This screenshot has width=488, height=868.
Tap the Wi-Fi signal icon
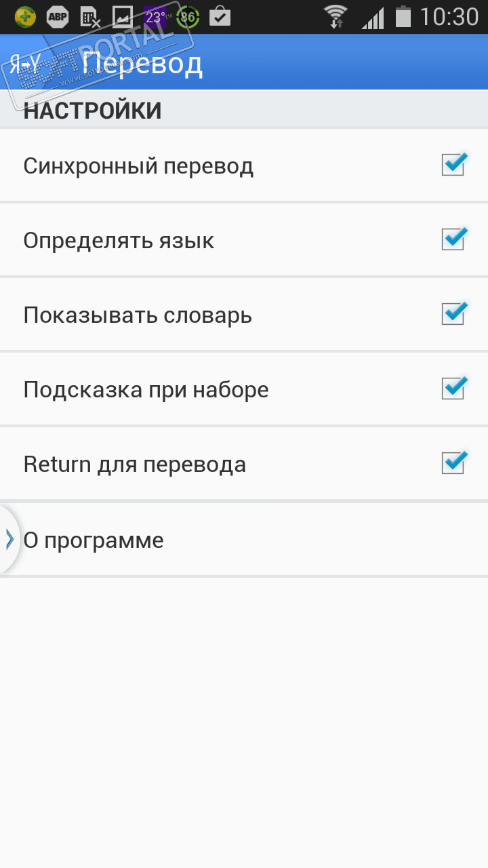(x=335, y=17)
